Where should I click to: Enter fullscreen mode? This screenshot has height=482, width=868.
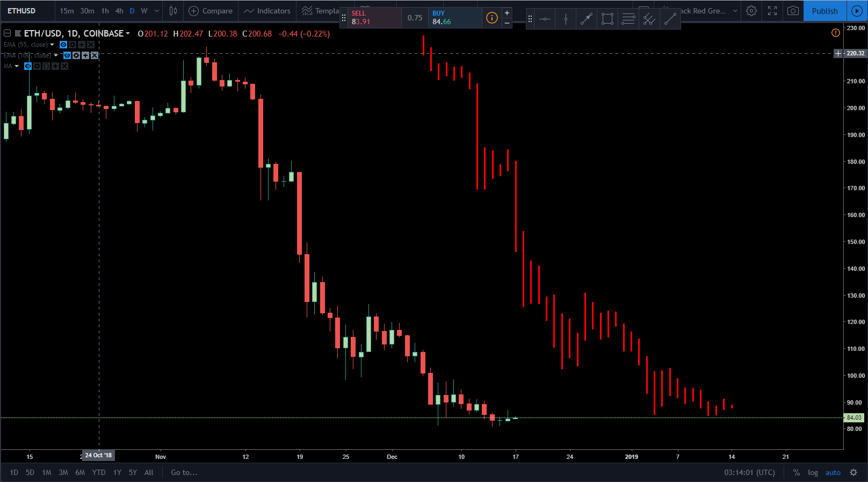(772, 11)
